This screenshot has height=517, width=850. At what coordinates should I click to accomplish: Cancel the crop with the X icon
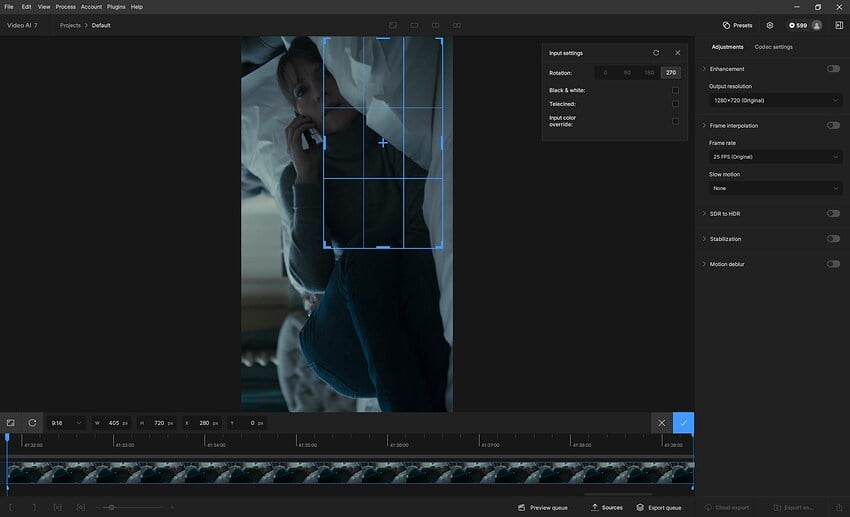click(x=661, y=423)
